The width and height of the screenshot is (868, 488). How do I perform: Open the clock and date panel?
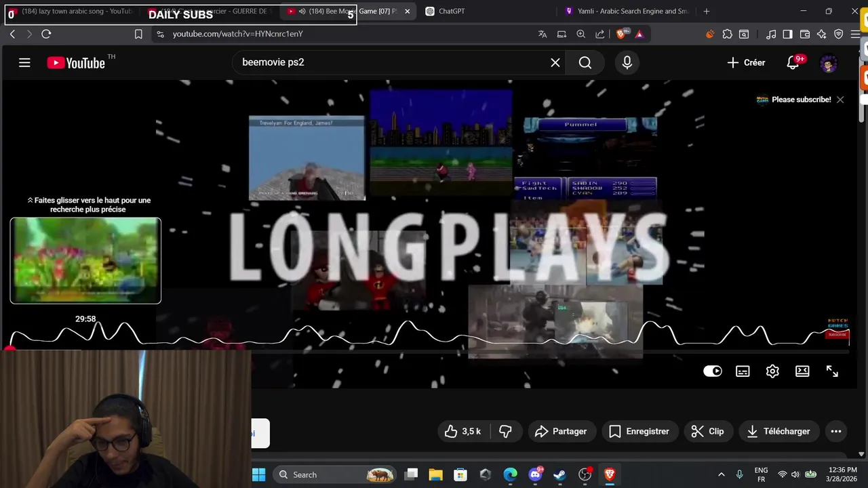[843, 474]
